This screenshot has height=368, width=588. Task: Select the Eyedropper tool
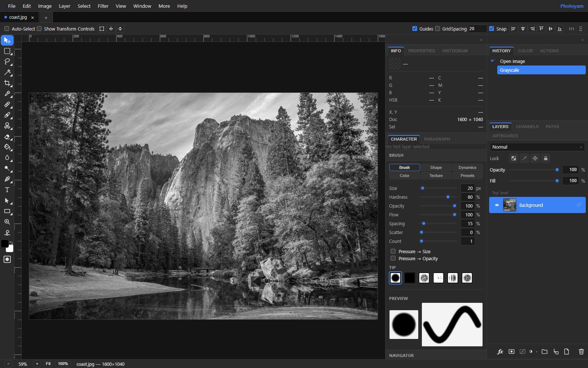pos(7,93)
